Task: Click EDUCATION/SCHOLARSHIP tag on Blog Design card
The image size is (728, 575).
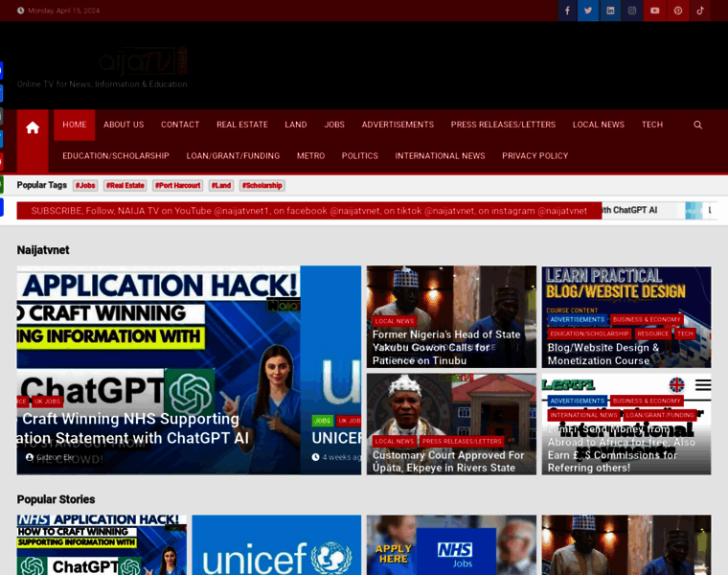Action: pyautogui.click(x=589, y=333)
